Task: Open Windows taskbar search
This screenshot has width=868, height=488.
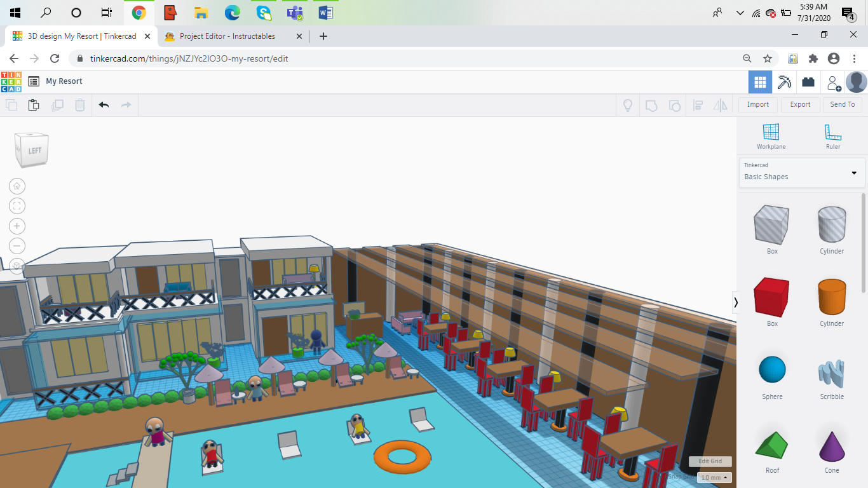Action: click(46, 13)
